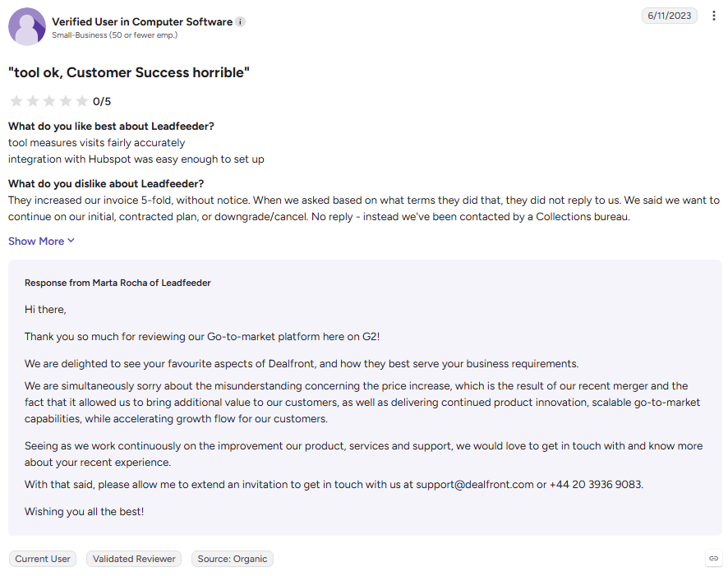Select the Current User tag
728x576 pixels.
click(x=43, y=559)
